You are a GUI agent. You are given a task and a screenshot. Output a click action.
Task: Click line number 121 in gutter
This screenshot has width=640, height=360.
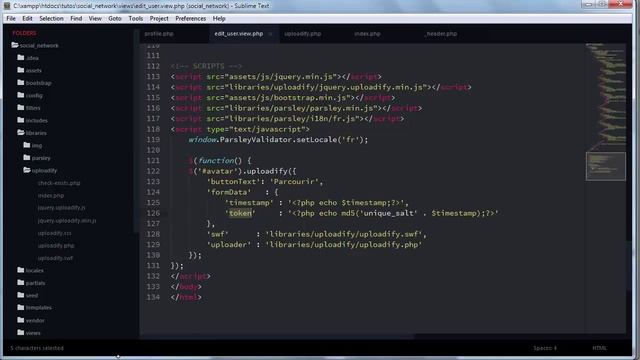pos(153,161)
